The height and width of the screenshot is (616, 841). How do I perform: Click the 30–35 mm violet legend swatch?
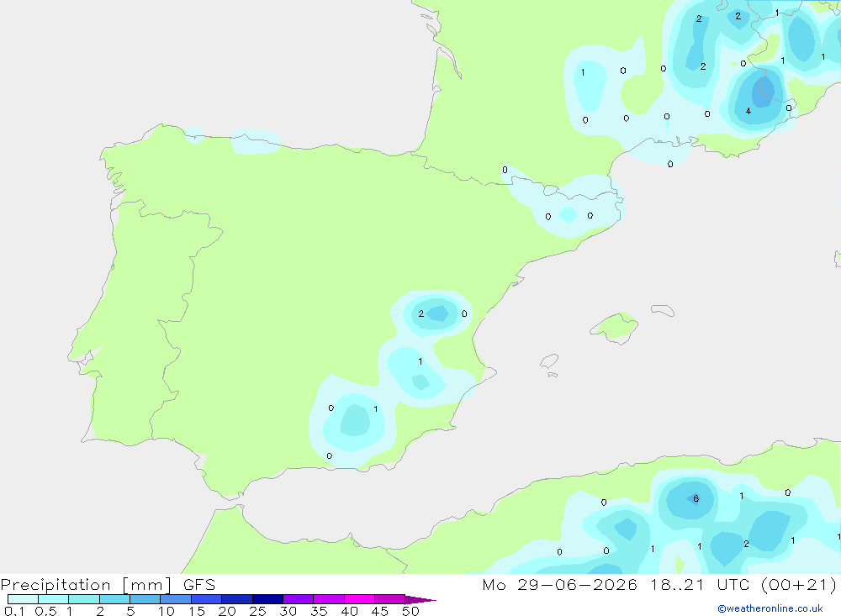299,599
